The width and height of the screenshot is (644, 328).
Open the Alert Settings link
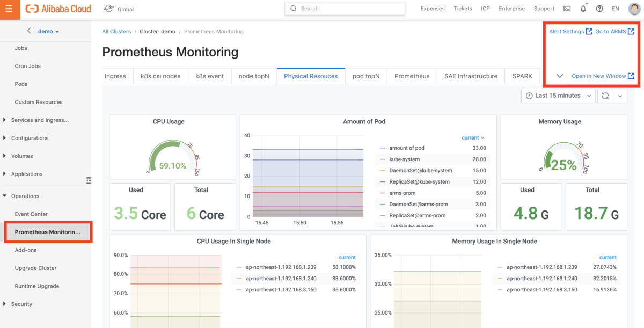570,31
